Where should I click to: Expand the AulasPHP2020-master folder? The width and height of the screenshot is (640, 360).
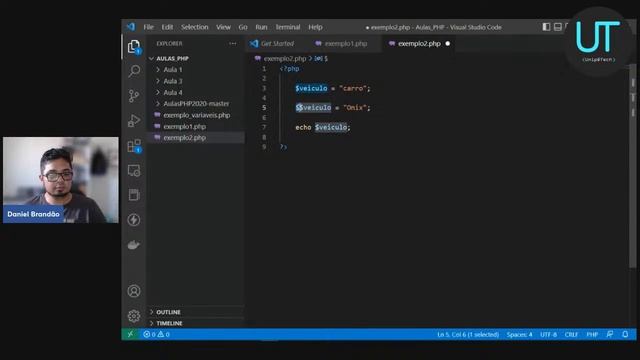[x=196, y=104]
